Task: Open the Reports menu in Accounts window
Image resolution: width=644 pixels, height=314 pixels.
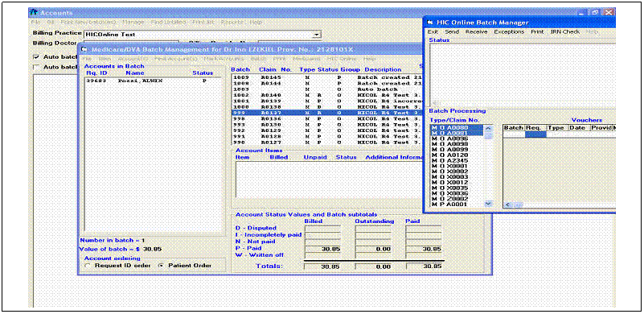Action: tap(232, 23)
